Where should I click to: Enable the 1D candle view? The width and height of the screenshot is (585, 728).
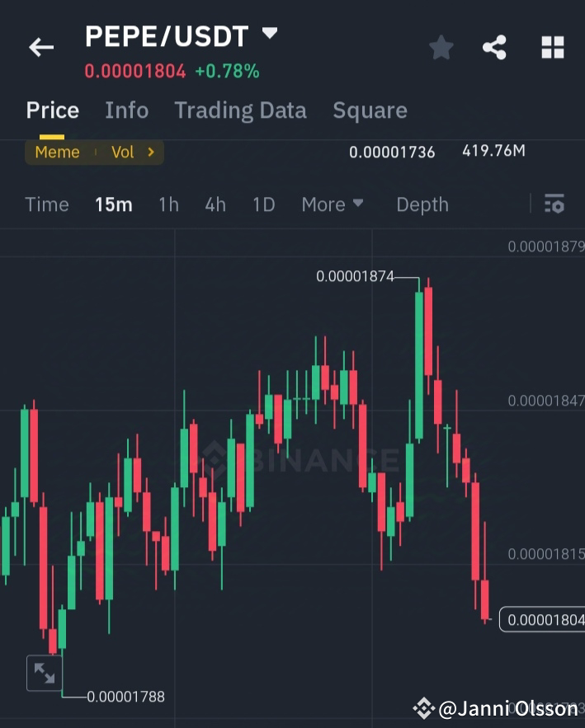pos(263,204)
